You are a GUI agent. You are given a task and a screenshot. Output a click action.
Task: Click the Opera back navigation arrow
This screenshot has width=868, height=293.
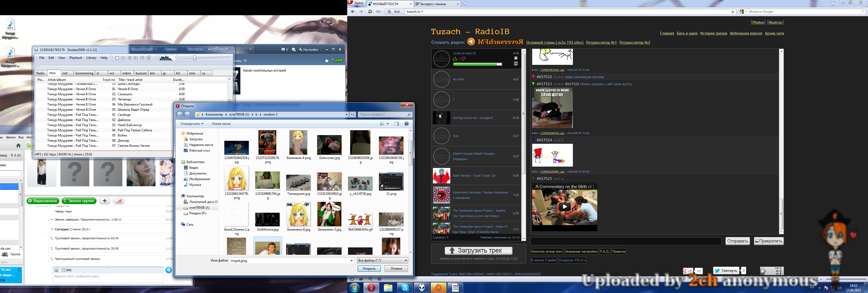pyautogui.click(x=353, y=11)
